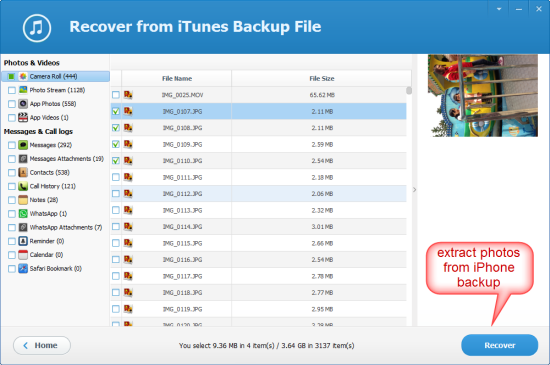Click the App Photos camera icon

23,104
